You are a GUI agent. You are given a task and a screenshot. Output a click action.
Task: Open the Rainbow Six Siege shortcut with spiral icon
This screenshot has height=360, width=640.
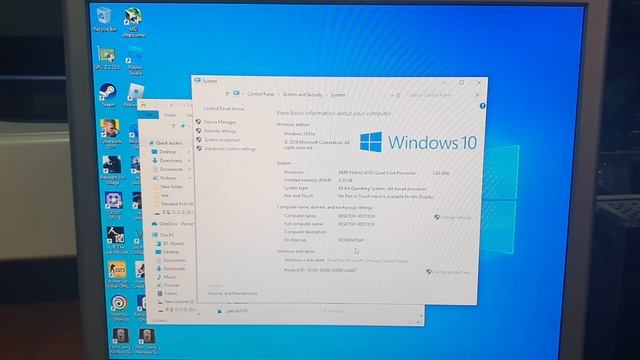120,308
